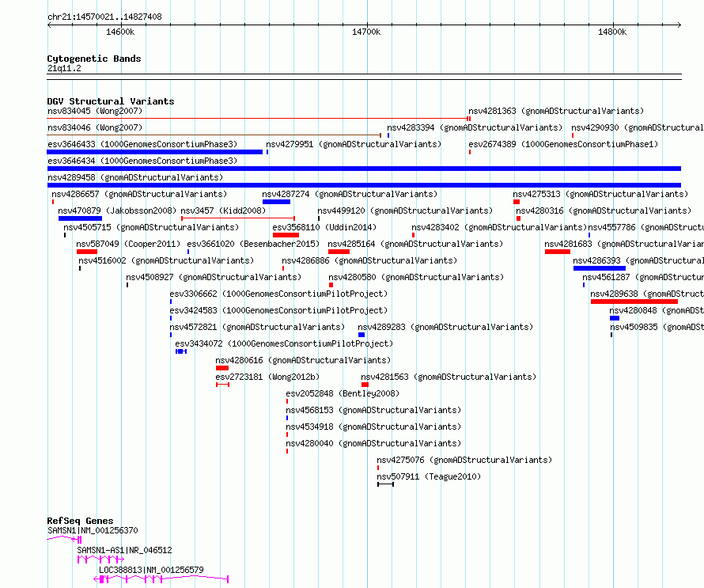This screenshot has height=588, width=704.
Task: Click the nsv834045 (Wong2007) variant label
Action: tap(95, 111)
